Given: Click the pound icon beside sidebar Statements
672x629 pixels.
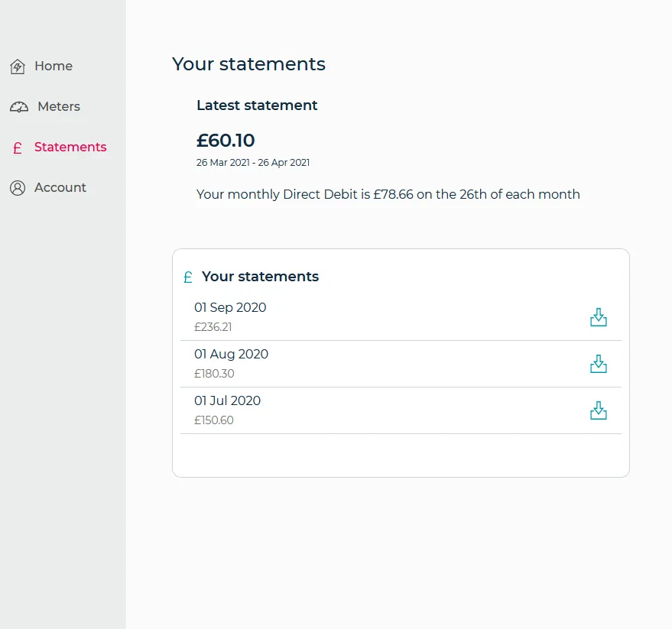Looking at the screenshot, I should pyautogui.click(x=18, y=148).
